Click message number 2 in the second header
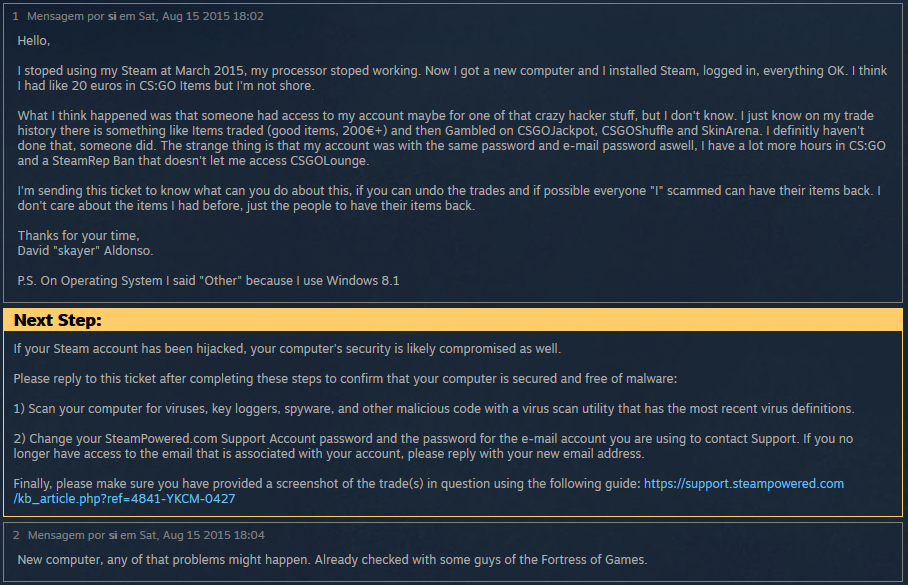 click(x=16, y=536)
